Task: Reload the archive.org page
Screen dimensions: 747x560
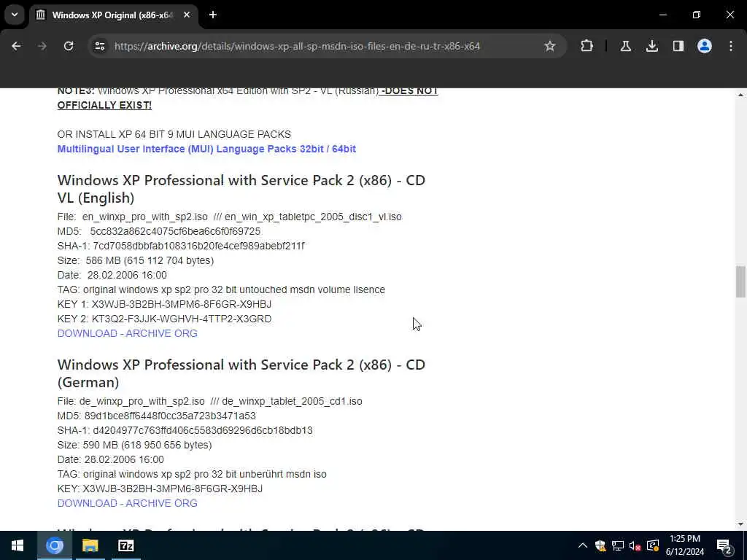Action: click(x=69, y=46)
